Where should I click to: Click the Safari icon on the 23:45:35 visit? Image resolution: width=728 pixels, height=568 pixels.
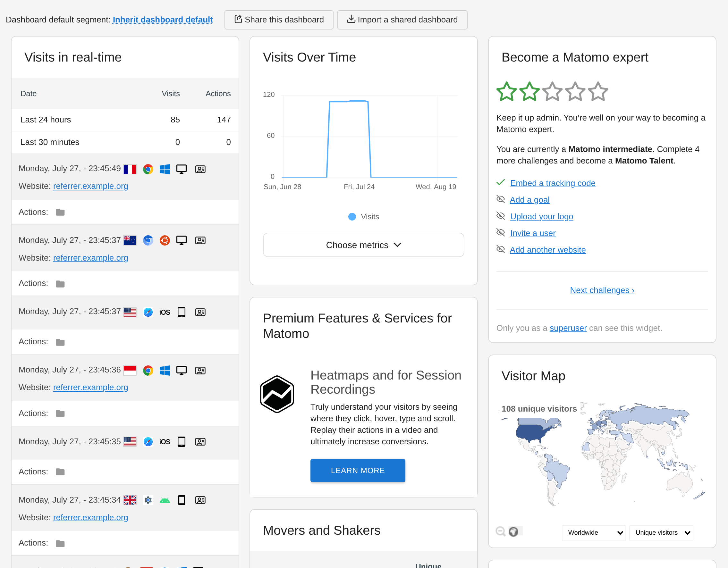[148, 442]
